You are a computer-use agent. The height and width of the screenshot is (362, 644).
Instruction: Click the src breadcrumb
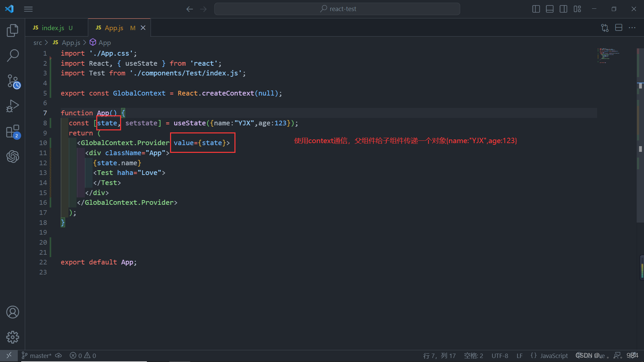38,43
